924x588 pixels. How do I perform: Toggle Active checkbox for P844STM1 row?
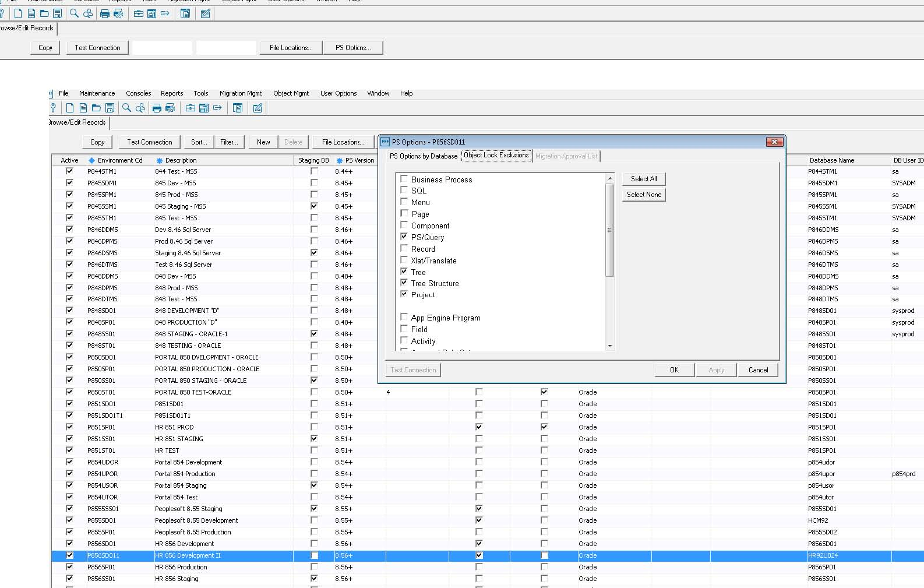(x=69, y=171)
